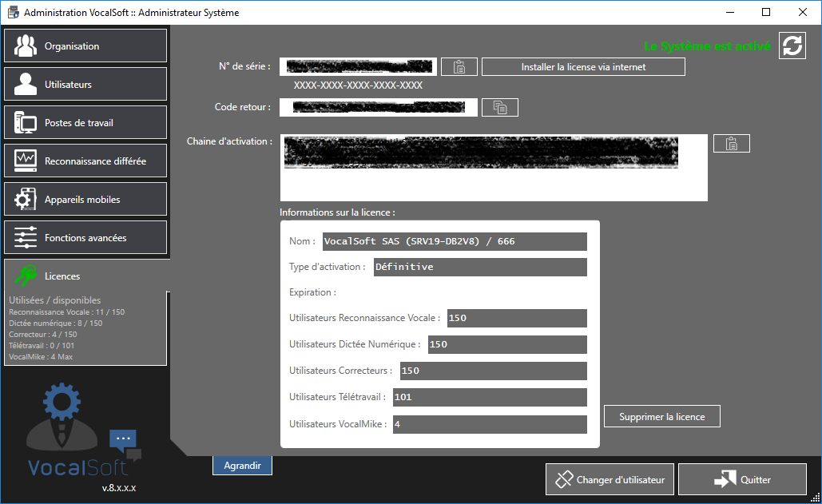Click the XXXX-XXXX serial format hint

(358, 85)
